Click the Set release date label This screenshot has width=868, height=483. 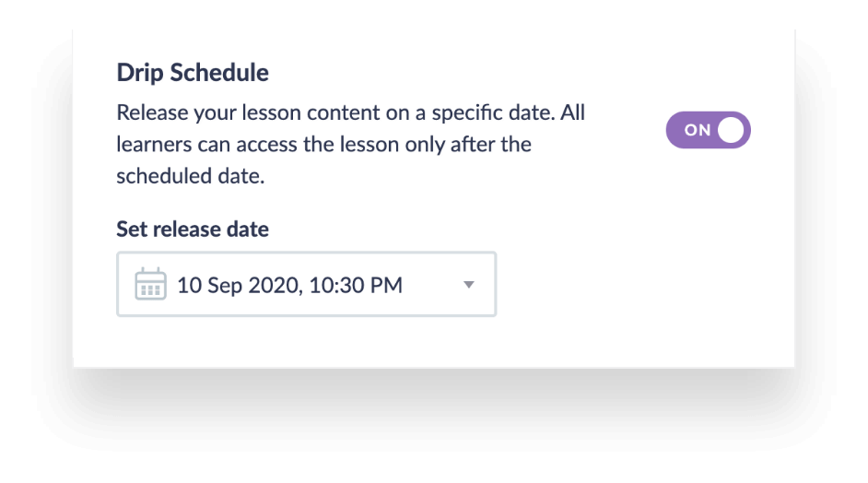point(193,230)
